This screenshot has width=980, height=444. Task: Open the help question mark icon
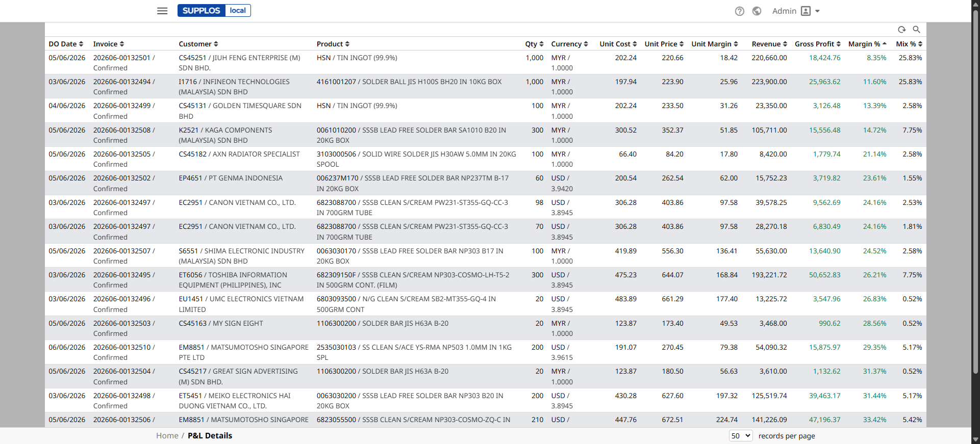(739, 11)
